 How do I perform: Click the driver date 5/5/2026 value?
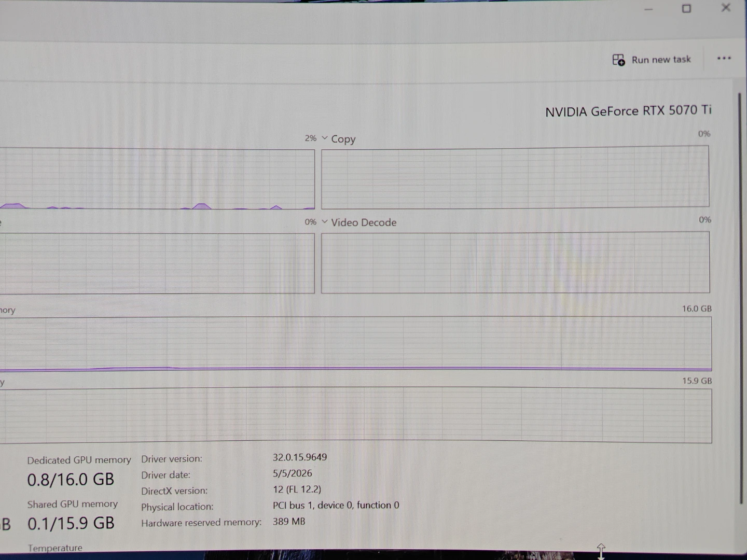point(293,473)
